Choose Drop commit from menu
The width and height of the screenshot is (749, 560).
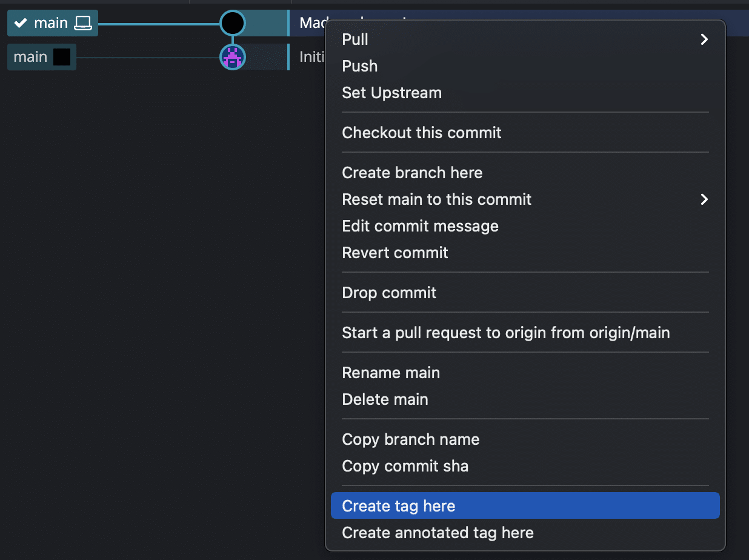point(389,293)
